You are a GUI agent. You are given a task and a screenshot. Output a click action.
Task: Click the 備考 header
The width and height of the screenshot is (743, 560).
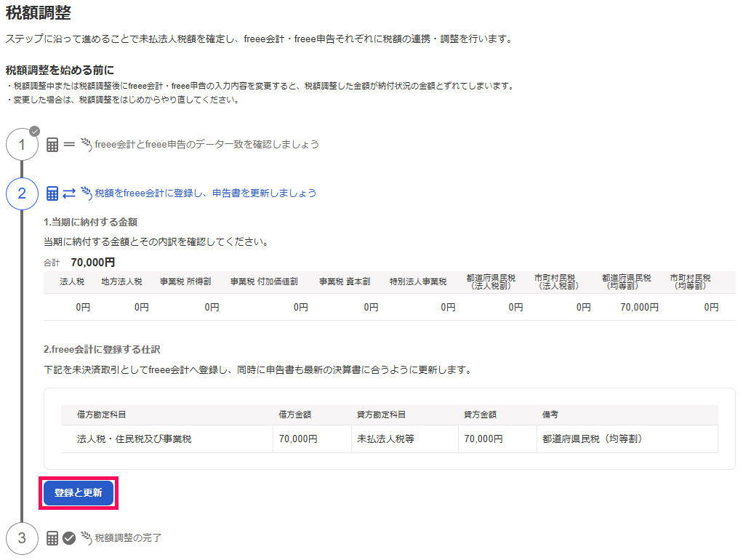550,415
